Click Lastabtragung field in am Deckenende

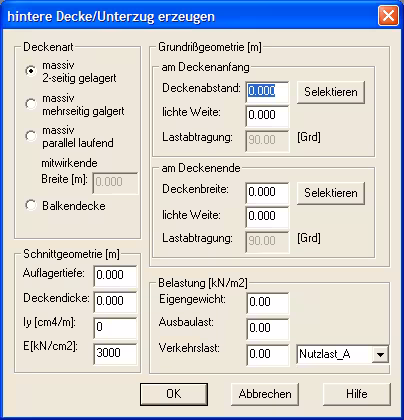click(267, 242)
